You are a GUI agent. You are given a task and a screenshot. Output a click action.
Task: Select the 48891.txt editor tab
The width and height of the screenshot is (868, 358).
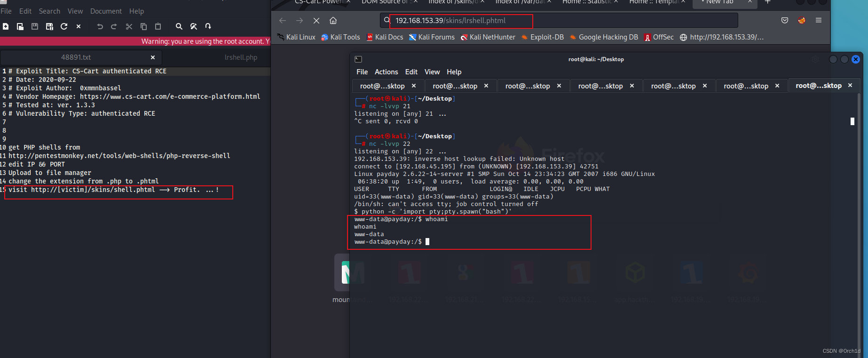(x=76, y=57)
